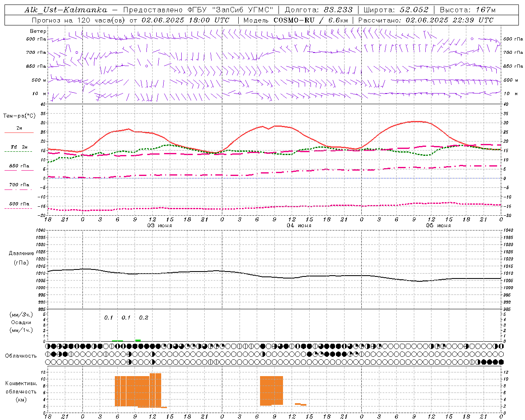Image resolution: width=525 pixels, height=420 pixels.
Task: Click the tall orange convective block on 04 июня
Action: coord(272,391)
